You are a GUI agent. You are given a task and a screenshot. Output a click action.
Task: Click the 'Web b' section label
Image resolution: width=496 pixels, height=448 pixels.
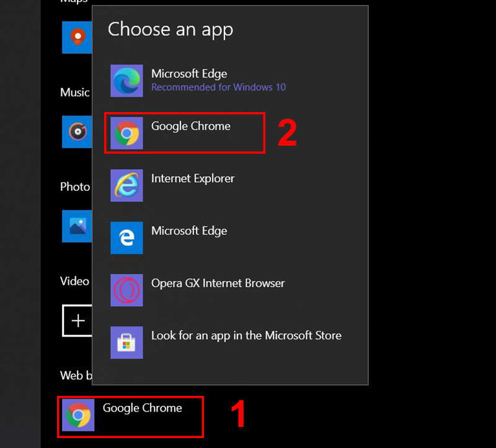(76, 376)
